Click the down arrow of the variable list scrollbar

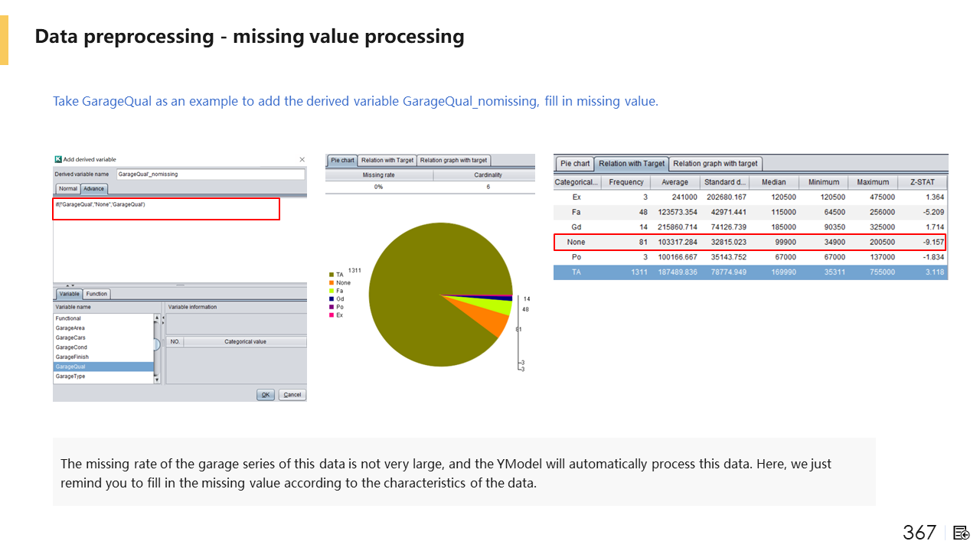pyautogui.click(x=157, y=379)
